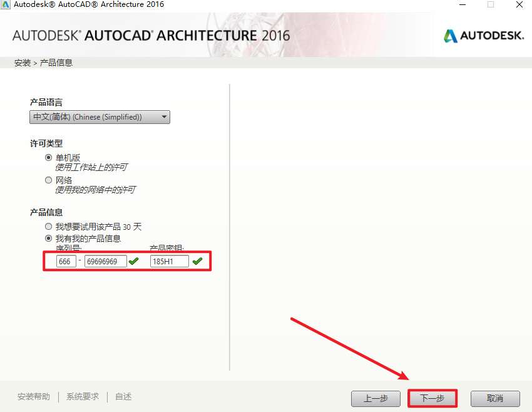Open the 自述 readme link
Viewport: 532px width, 412px height.
pos(123,397)
